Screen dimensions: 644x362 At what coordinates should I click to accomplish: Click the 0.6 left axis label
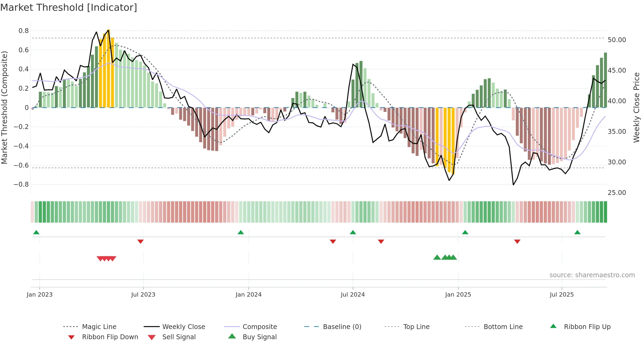pyautogui.click(x=24, y=50)
